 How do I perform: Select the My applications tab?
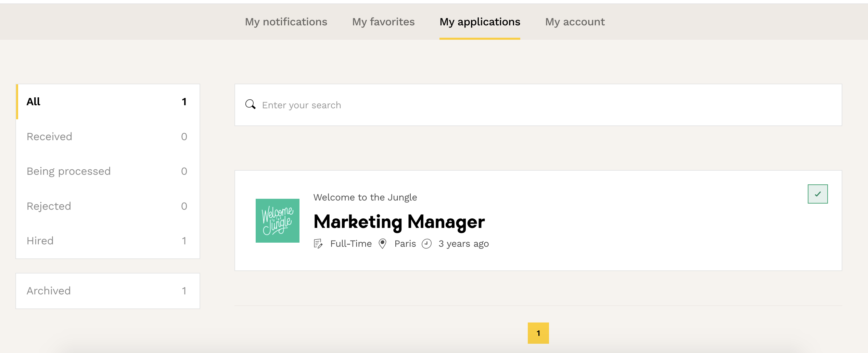pyautogui.click(x=480, y=22)
